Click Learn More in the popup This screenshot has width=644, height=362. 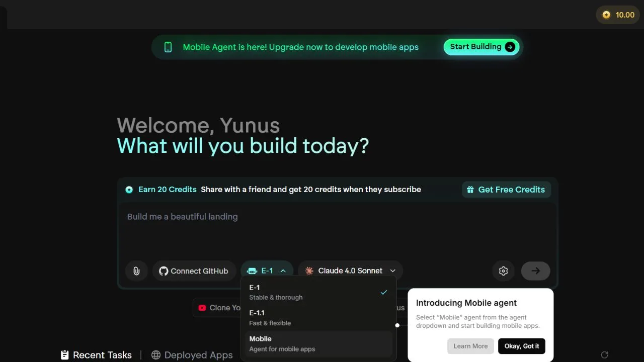(x=470, y=346)
